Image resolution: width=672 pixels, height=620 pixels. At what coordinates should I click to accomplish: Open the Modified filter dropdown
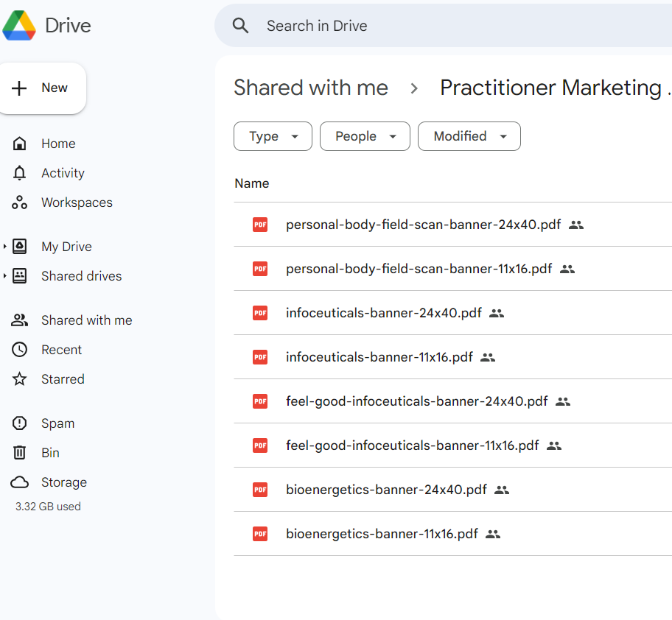click(469, 136)
